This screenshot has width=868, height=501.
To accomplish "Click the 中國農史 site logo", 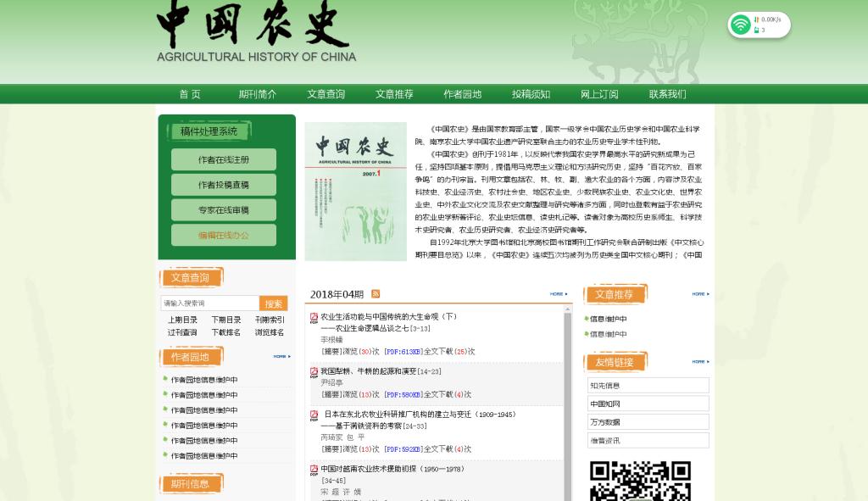I will 256,31.
